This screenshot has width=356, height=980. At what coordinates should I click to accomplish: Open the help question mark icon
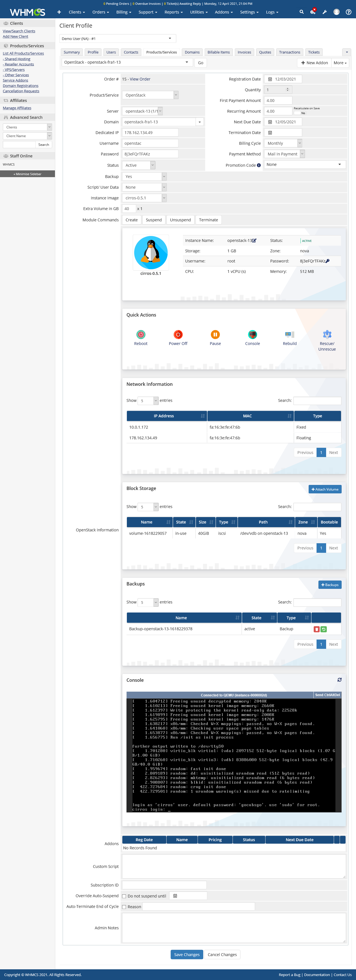[x=348, y=12]
